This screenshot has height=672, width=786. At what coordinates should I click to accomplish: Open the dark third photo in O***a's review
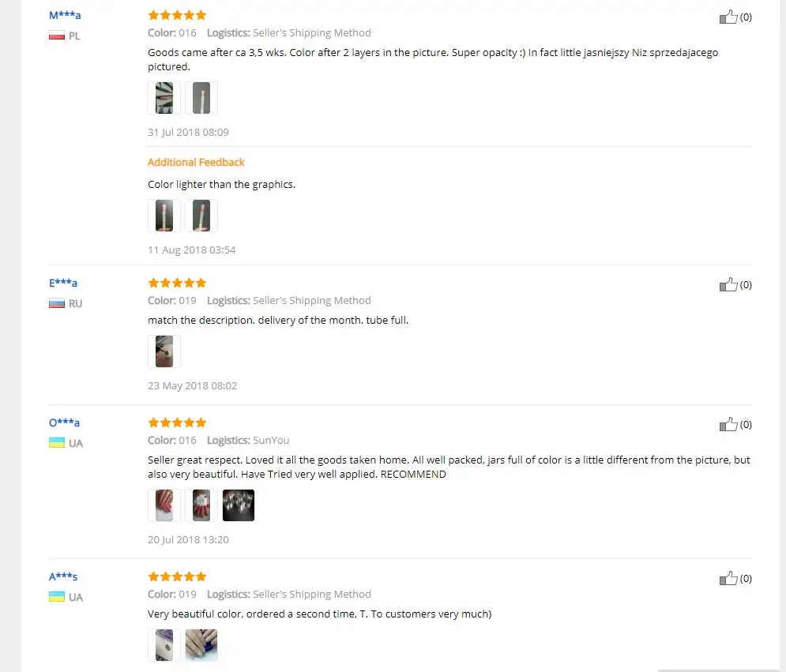click(238, 505)
